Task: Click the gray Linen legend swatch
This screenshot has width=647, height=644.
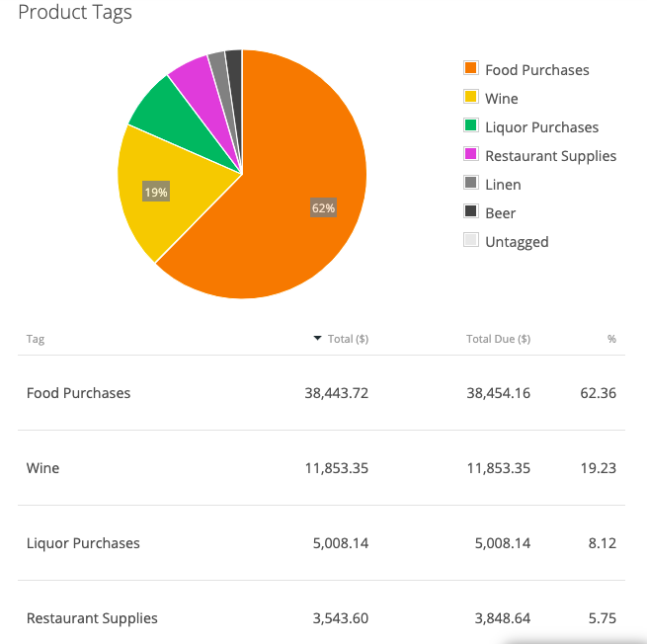Action: click(x=471, y=183)
